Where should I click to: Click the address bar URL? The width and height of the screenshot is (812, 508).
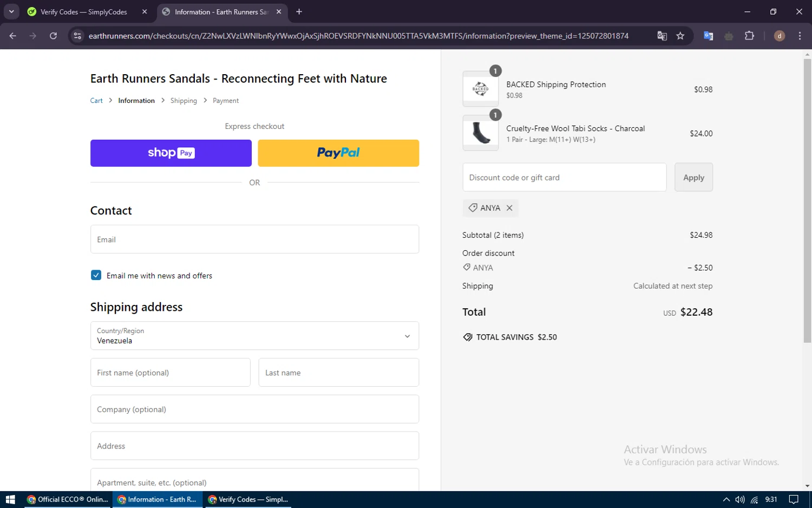click(358, 36)
